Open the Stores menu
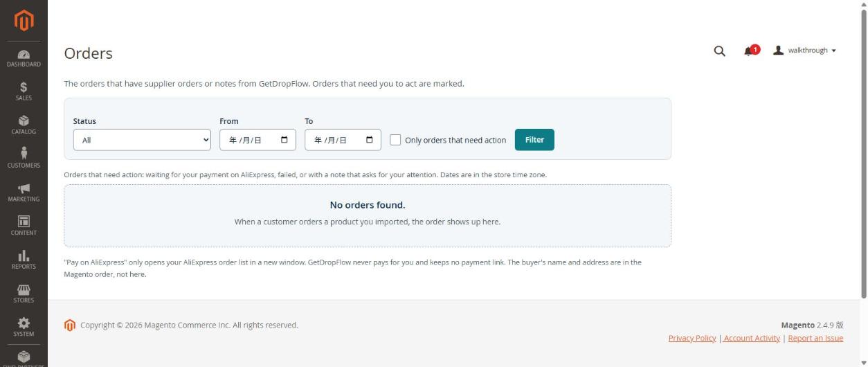The width and height of the screenshot is (868, 367). coord(24,294)
